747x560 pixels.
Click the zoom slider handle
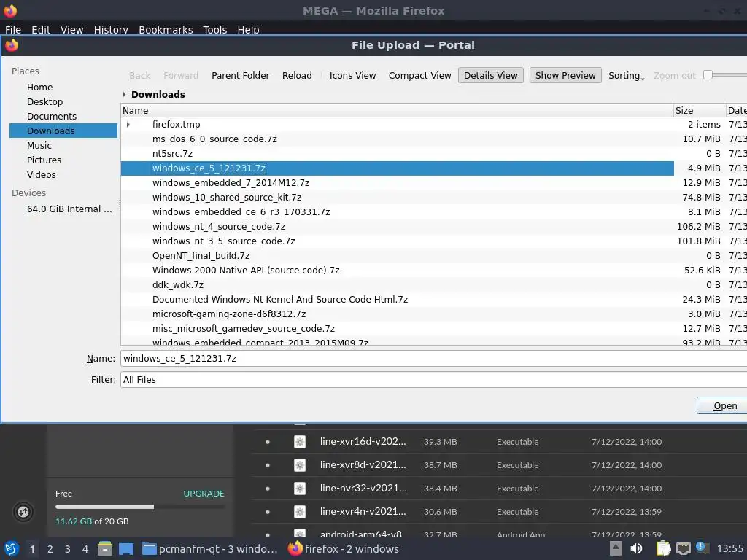pos(708,75)
